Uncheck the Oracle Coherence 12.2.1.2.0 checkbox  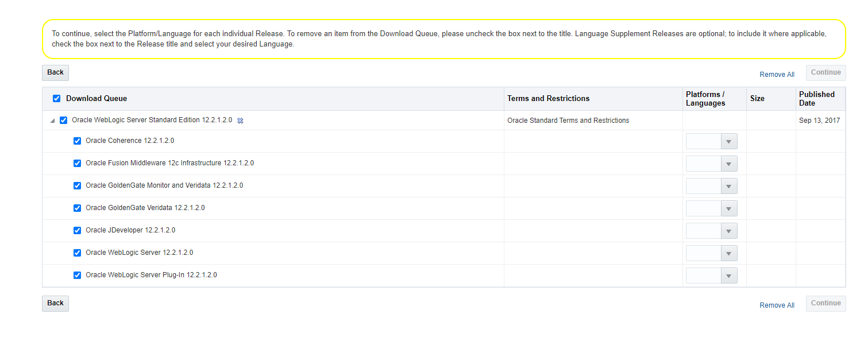78,141
